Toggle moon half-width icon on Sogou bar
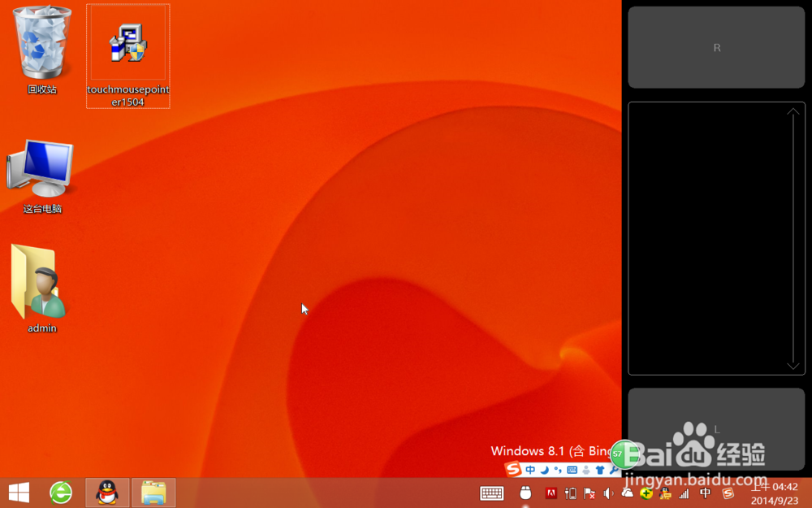 coord(544,470)
